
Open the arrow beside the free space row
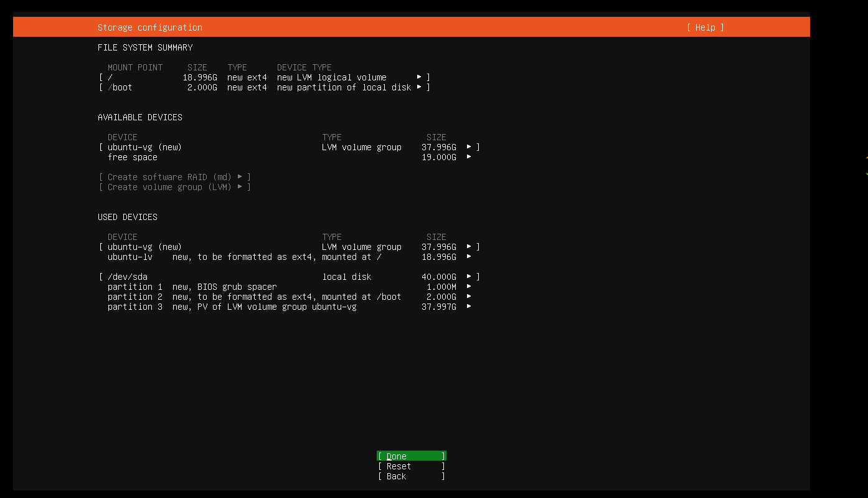(469, 157)
